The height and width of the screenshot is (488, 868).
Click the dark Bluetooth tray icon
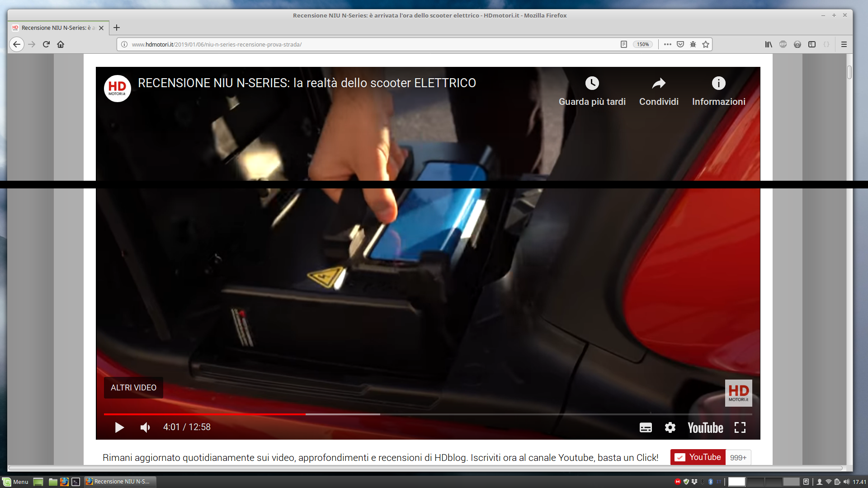703,482
